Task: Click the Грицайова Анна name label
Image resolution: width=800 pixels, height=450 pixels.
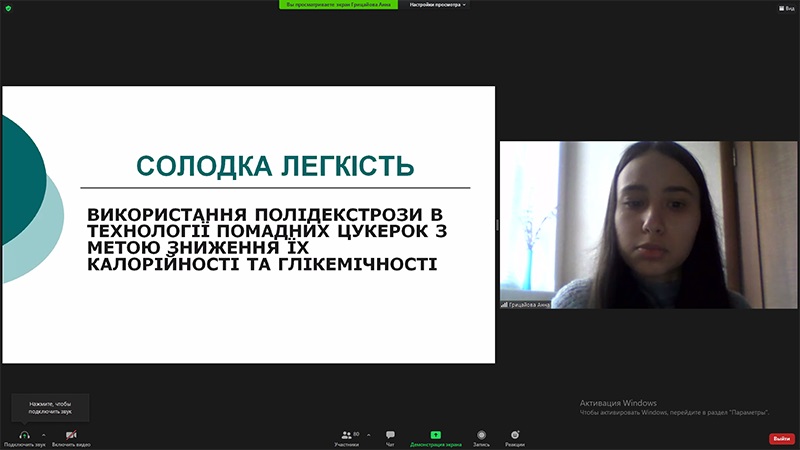Action: pyautogui.click(x=529, y=305)
